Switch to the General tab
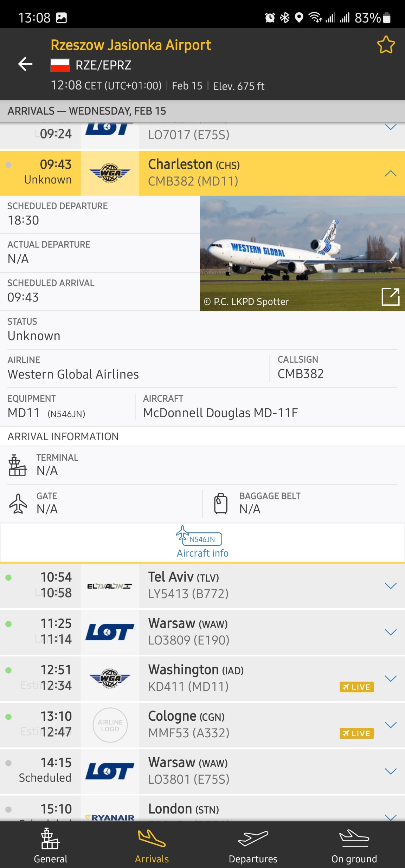 pyautogui.click(x=51, y=845)
